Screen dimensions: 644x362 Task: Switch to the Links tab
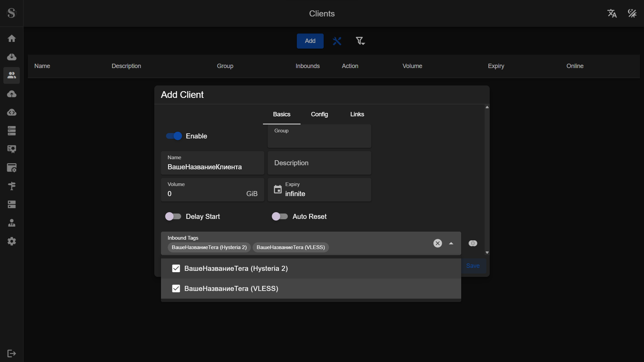point(357,114)
